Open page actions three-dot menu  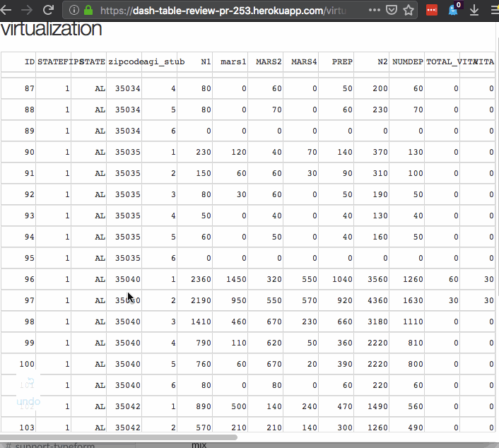(x=375, y=10)
